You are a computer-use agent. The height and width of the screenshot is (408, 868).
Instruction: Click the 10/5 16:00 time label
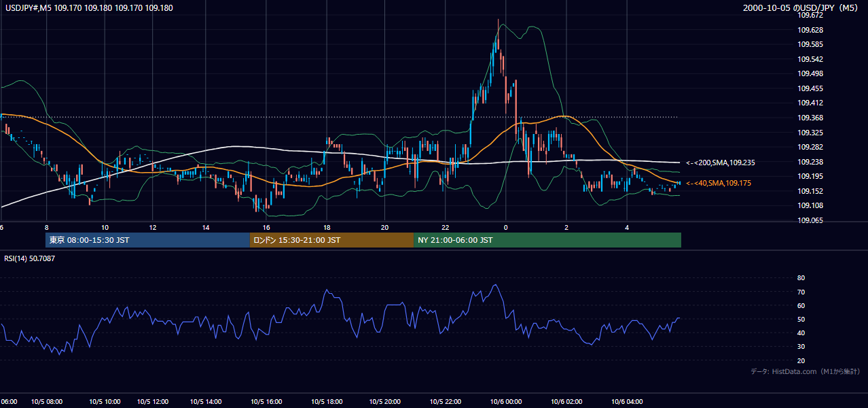(x=266, y=402)
